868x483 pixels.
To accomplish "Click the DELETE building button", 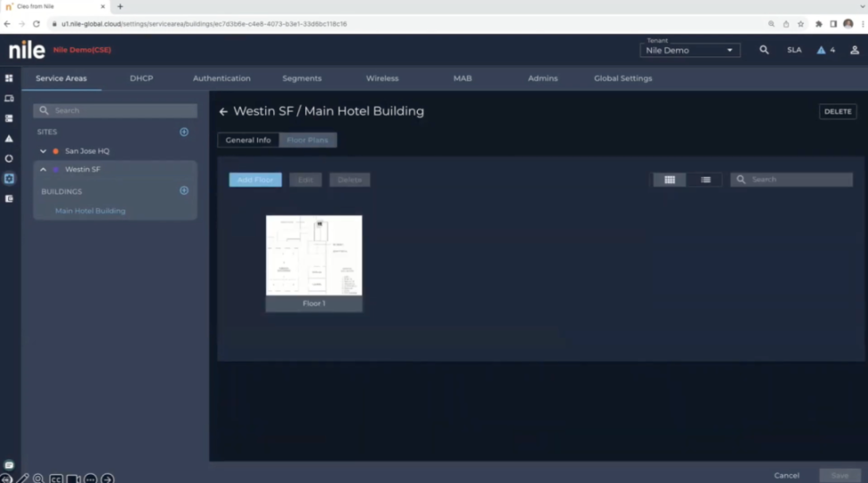I will (837, 112).
